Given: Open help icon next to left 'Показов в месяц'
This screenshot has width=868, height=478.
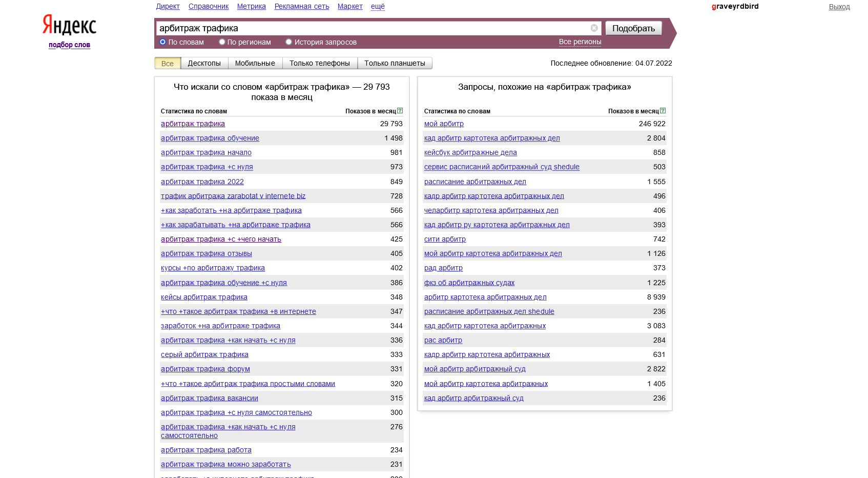Looking at the screenshot, I should tap(400, 111).
